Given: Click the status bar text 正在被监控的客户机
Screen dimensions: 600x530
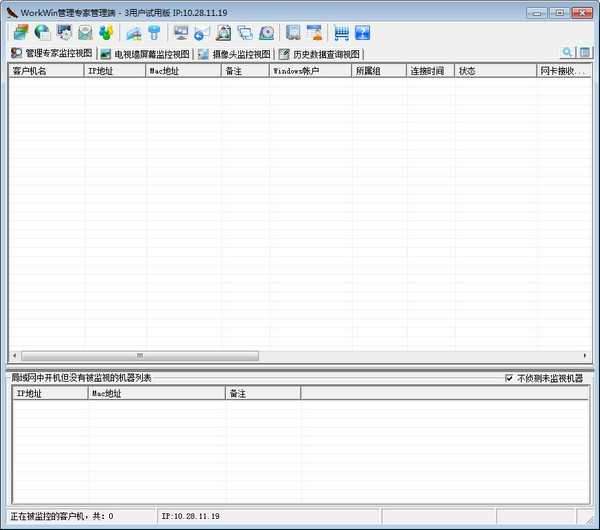Looking at the screenshot, I should 62,516.
